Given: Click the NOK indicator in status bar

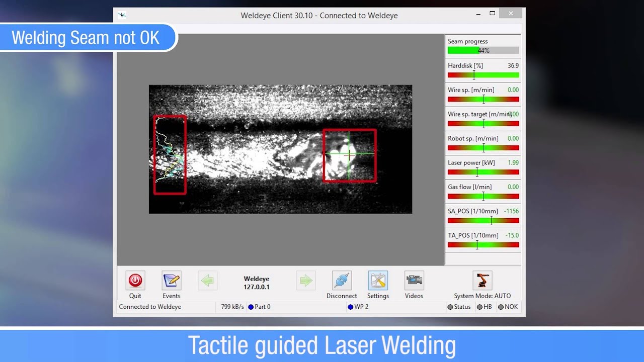Looking at the screenshot, I should coord(501,307).
